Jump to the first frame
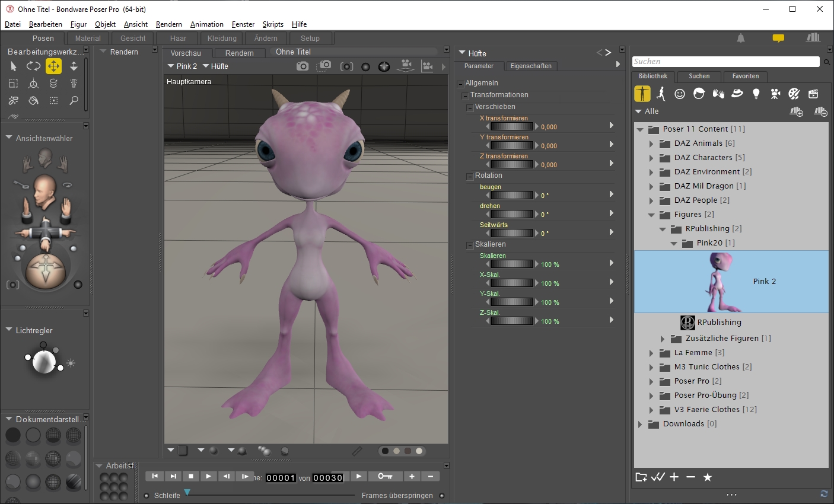This screenshot has width=834, height=504. [x=155, y=476]
